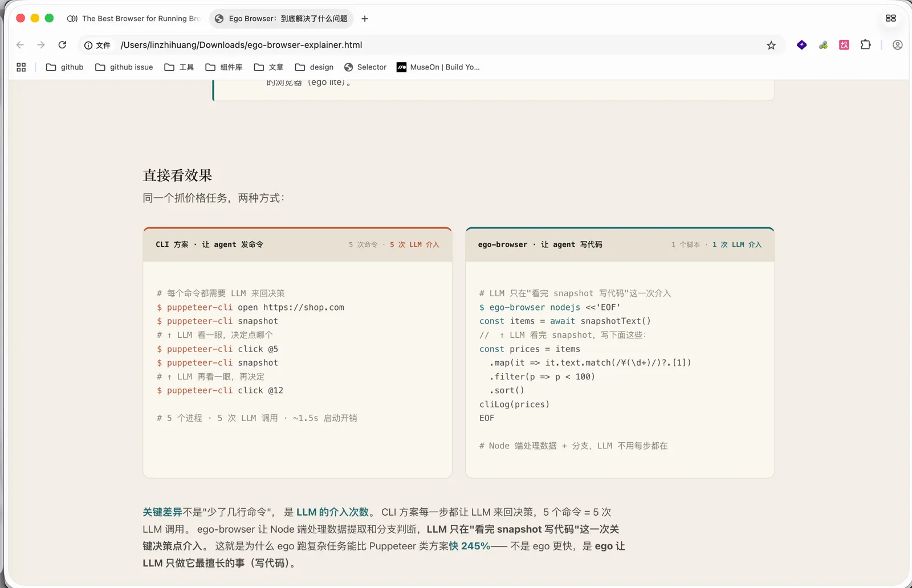The image size is (912, 588).
Task: Click the .filter(p => p < 100) line
Action: click(x=541, y=377)
